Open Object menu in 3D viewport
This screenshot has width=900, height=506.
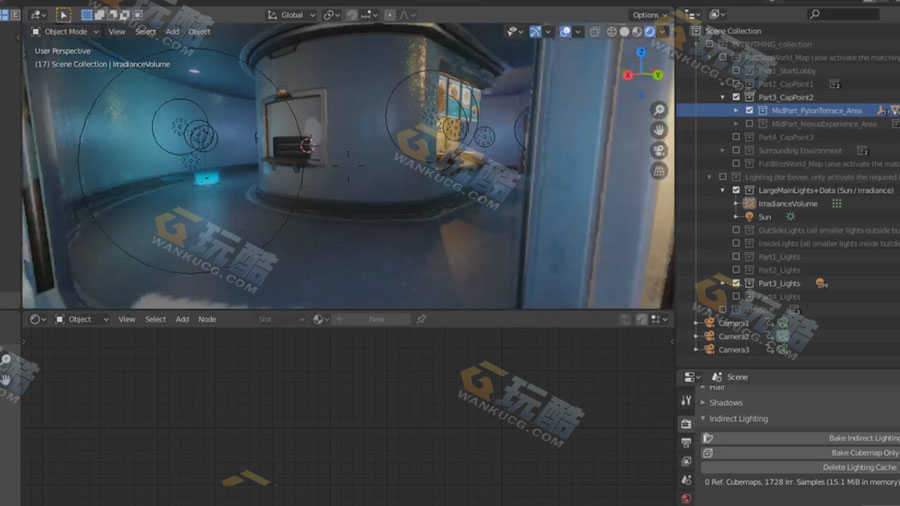click(x=199, y=32)
